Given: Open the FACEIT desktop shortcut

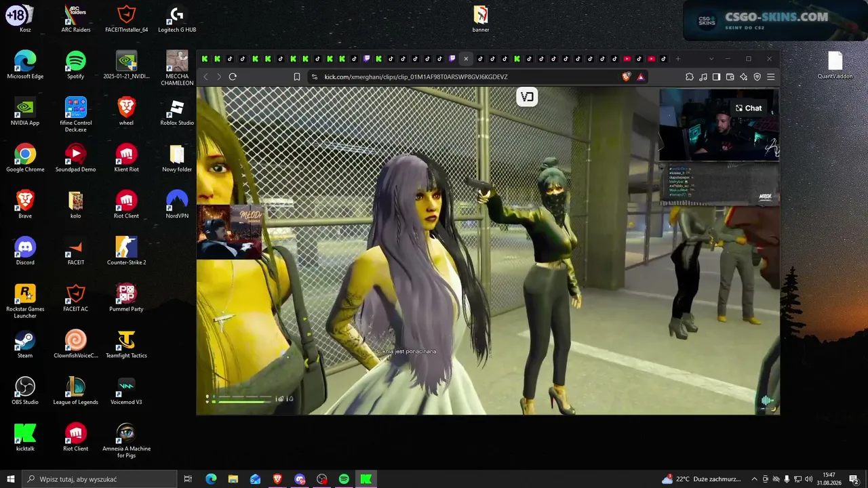Looking at the screenshot, I should point(75,251).
